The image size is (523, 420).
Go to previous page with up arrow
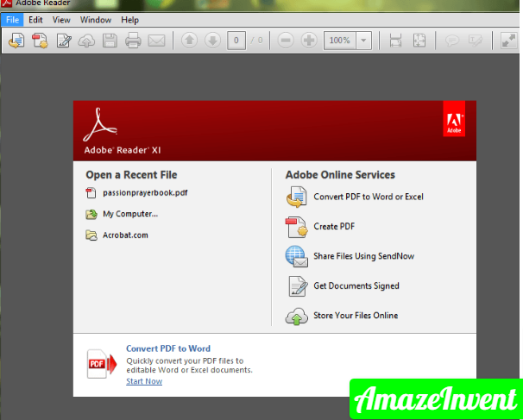(x=190, y=41)
